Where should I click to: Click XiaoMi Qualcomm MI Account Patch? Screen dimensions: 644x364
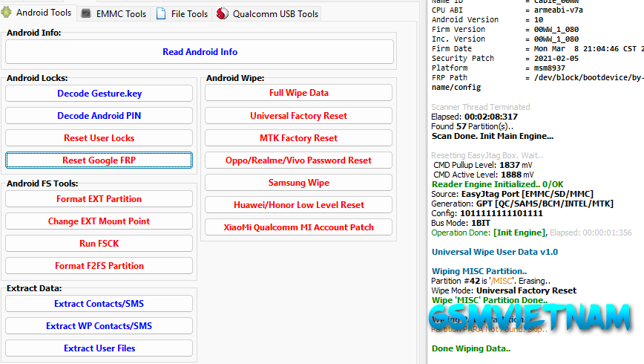298,227
